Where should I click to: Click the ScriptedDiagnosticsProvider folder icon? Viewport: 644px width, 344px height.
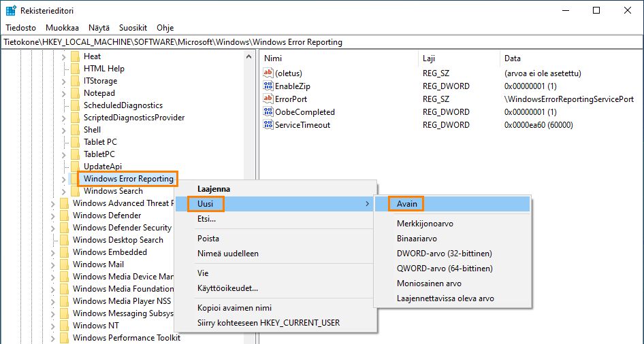[75, 118]
